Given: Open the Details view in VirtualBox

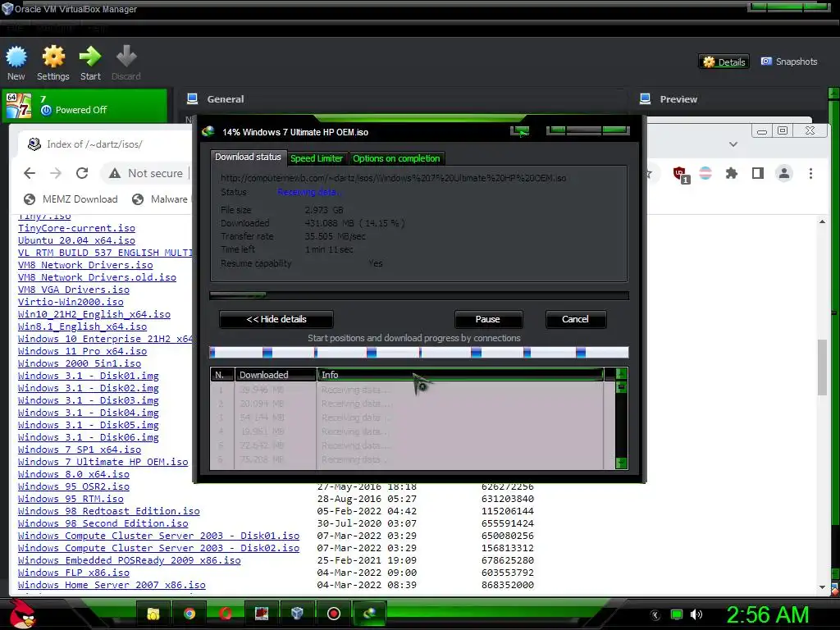Looking at the screenshot, I should point(724,62).
